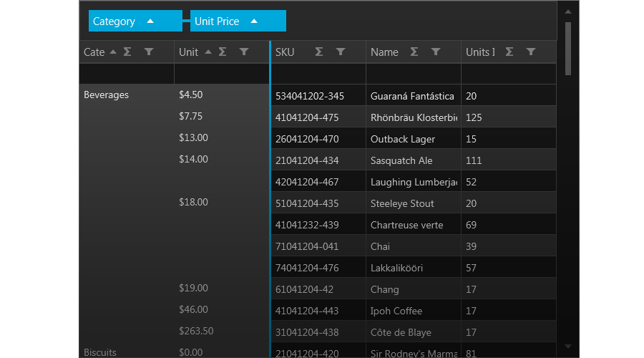Select SKU cell 534041202-345
Screen dimensions: 644x358
(x=318, y=96)
